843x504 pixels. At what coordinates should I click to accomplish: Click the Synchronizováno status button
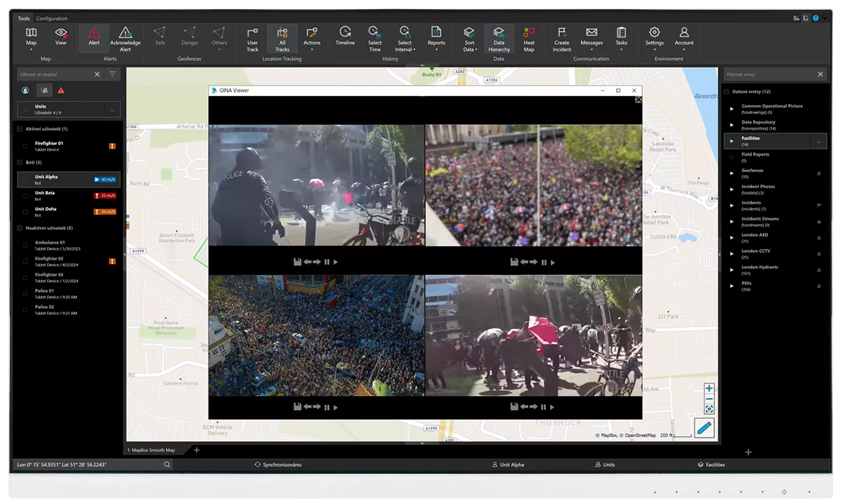278,465
